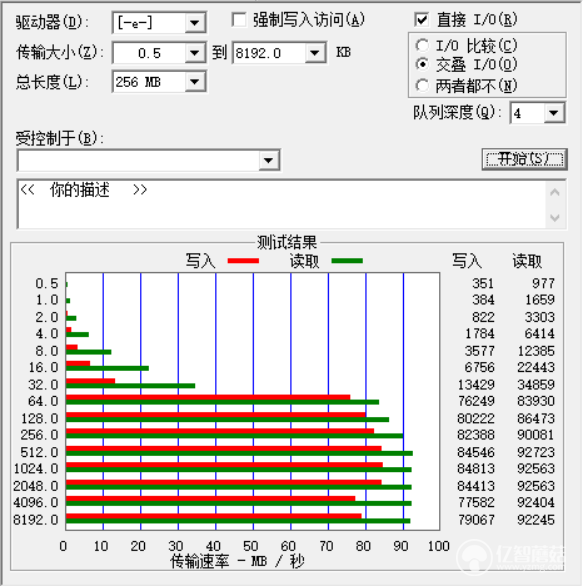Click the red write legend swatch
583x586 pixels.
point(243,261)
